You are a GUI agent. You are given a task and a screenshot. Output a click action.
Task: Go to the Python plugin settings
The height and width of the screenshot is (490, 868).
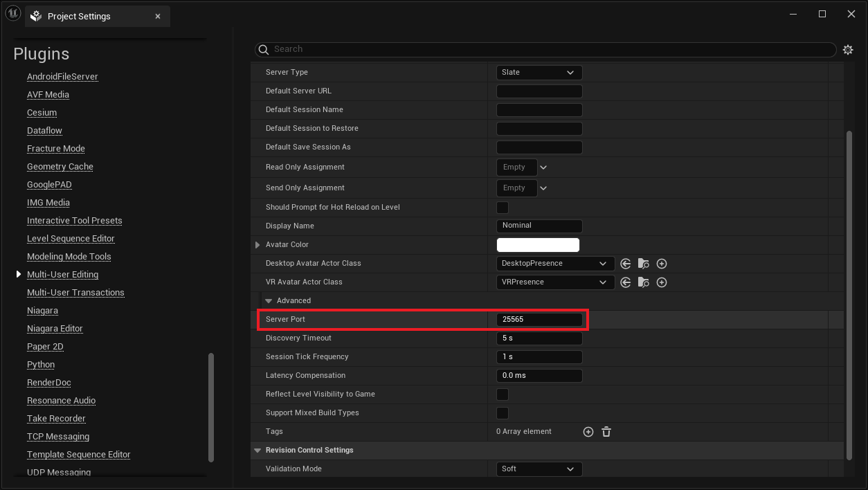coord(41,365)
